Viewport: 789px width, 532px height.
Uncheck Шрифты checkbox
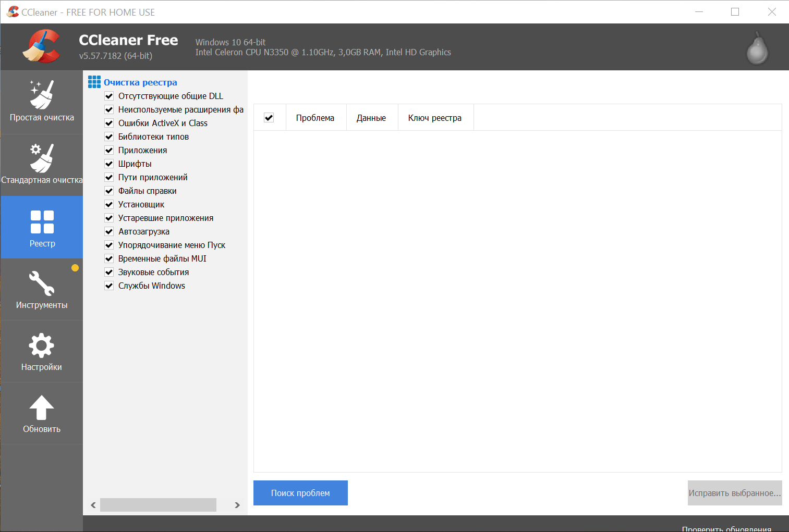click(x=109, y=164)
